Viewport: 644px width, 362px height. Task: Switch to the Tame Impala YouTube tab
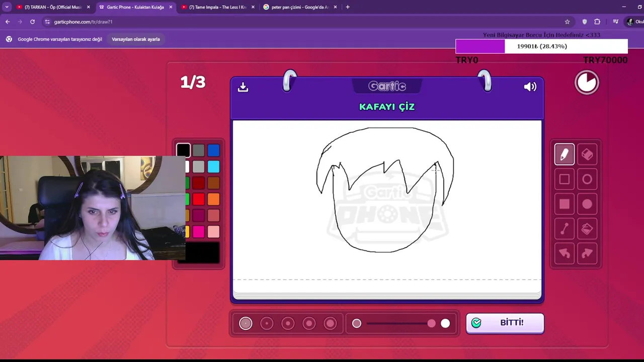[217, 7]
